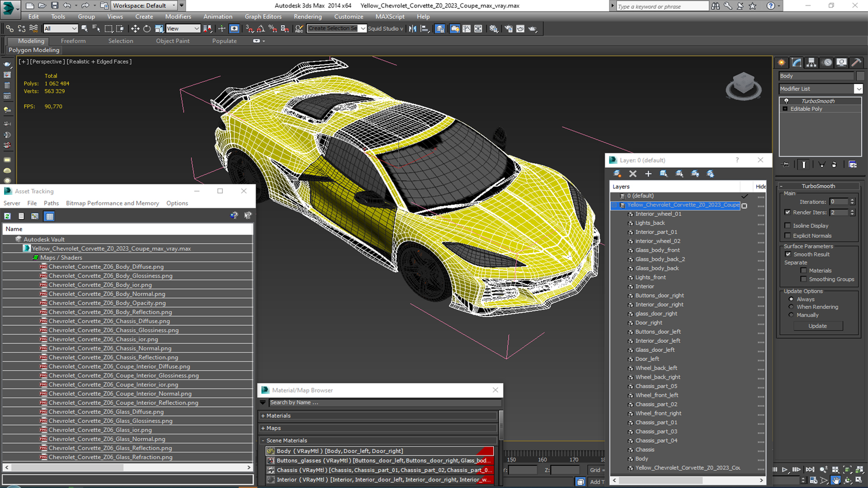Open the Modifiers menu

(x=178, y=17)
